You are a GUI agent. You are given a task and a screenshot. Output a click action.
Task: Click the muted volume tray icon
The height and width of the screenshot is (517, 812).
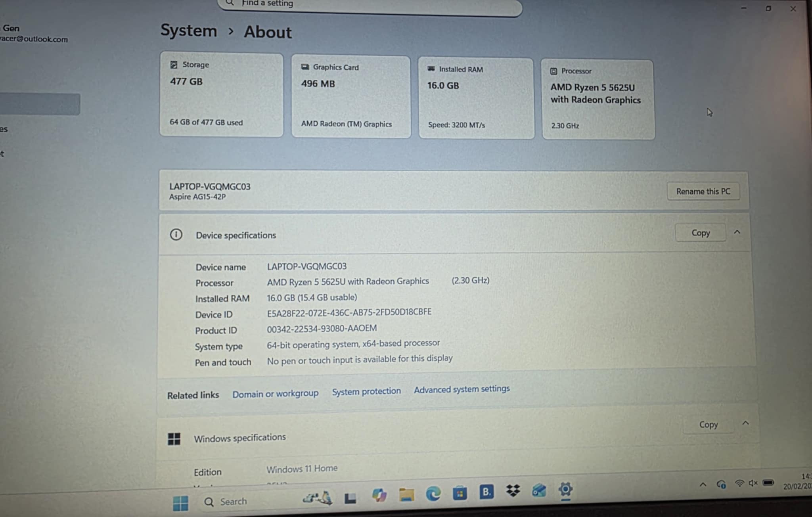coord(753,483)
